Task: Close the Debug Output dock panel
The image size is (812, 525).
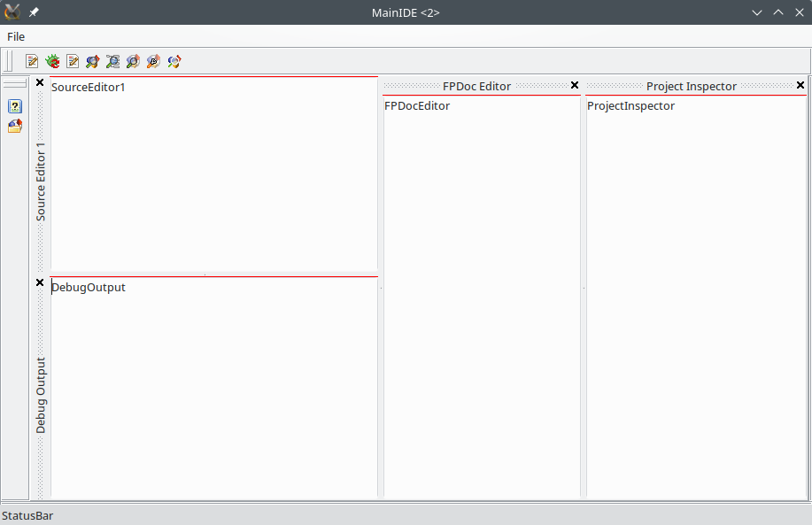Action: (40, 283)
